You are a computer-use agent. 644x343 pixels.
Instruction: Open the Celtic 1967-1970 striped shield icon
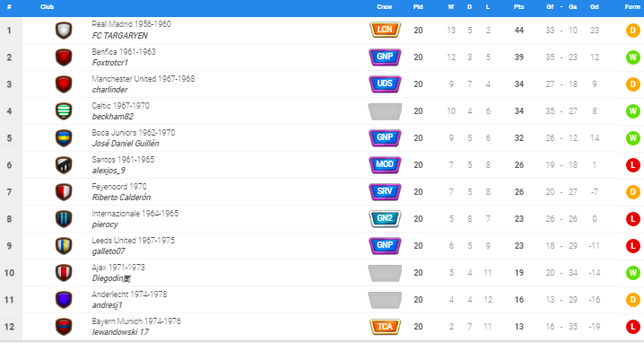point(64,111)
